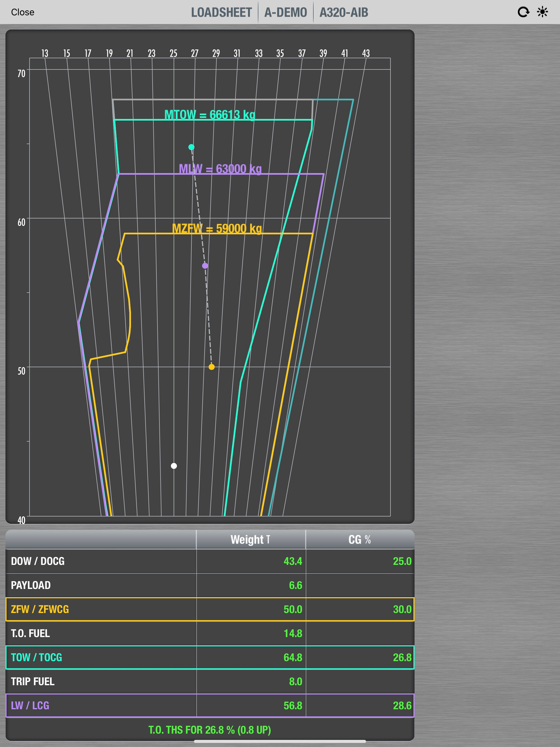Tap the refresh icon in top bar
Screen dimensions: 560x747
pos(523,12)
